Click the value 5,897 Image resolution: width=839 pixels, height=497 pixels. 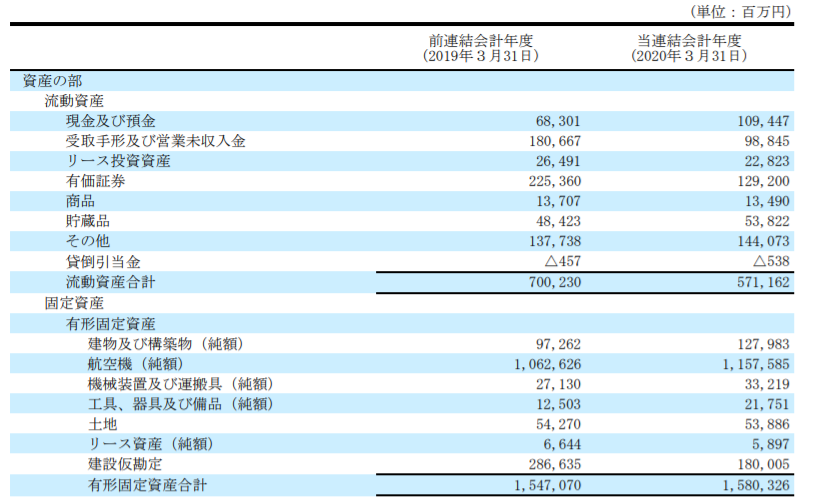point(771,444)
